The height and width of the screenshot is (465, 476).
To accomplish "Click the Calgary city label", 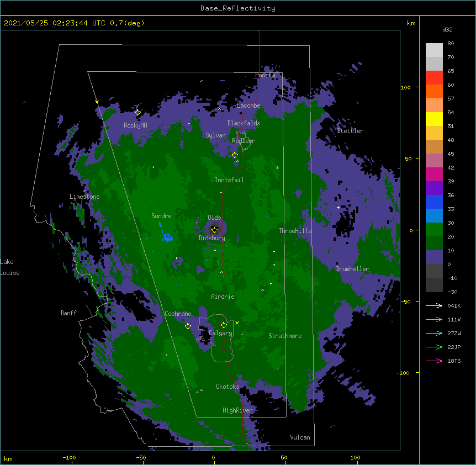I will (x=221, y=333).
